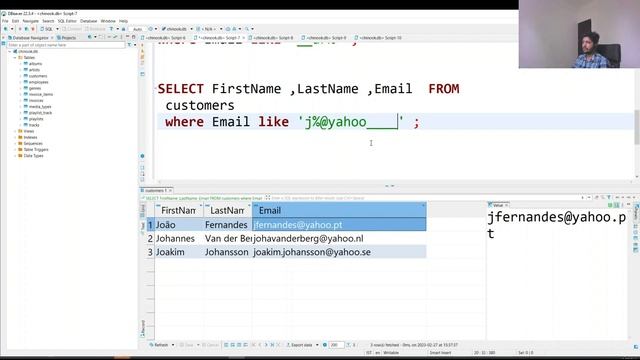Switch to the Script-10 editor tab
Screen dimensions: 640x360
(x=378, y=38)
